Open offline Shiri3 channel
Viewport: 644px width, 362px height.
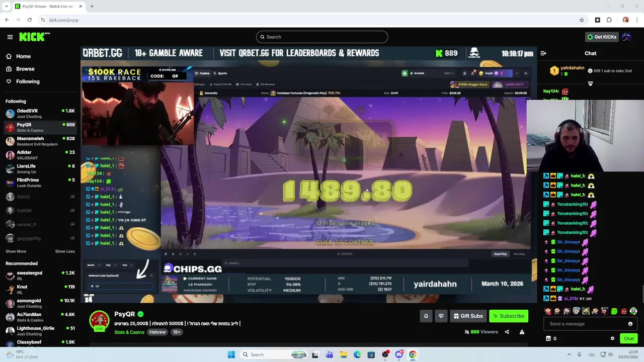(x=40, y=197)
